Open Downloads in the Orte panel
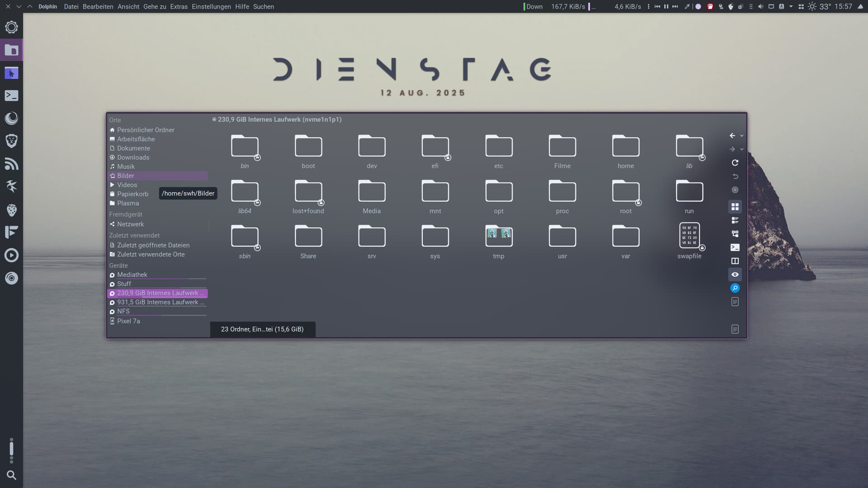This screenshot has height=488, width=868. [x=133, y=158]
